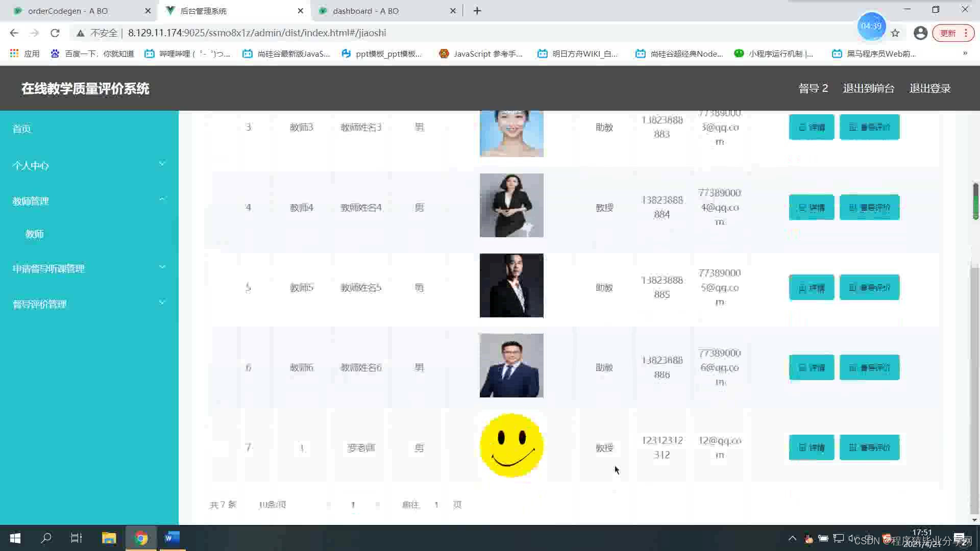Click the 退出登录 link
Image resolution: width=980 pixels, height=551 pixels.
(929, 88)
